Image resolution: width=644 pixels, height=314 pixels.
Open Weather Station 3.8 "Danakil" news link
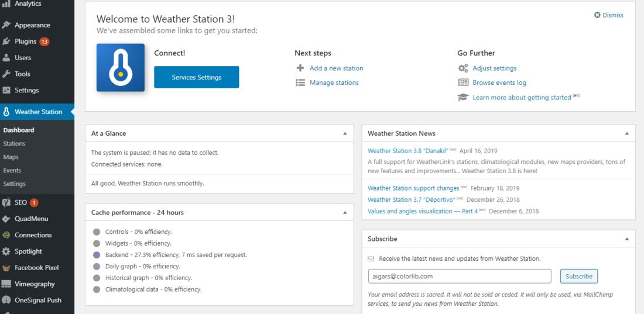click(x=407, y=150)
